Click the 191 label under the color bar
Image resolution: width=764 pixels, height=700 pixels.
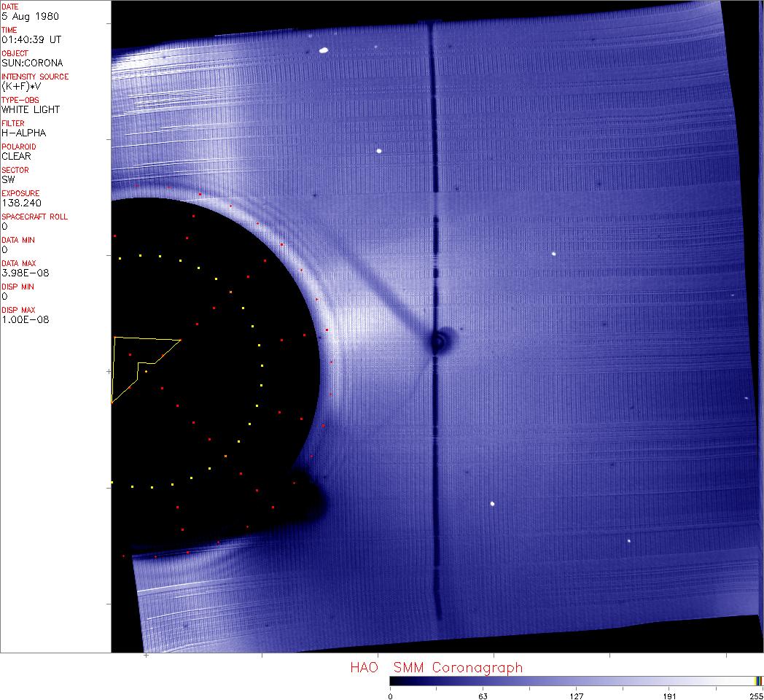(669, 696)
